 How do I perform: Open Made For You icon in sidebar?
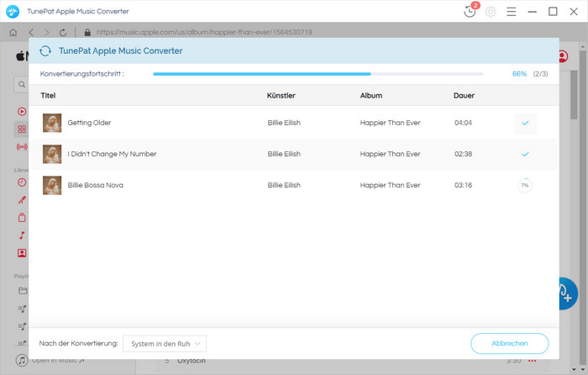[x=22, y=253]
